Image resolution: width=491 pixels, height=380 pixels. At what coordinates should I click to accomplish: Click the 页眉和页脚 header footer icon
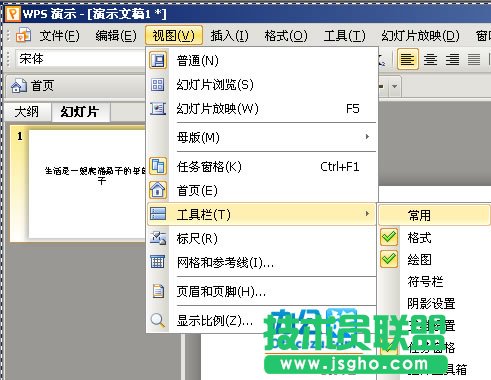158,291
